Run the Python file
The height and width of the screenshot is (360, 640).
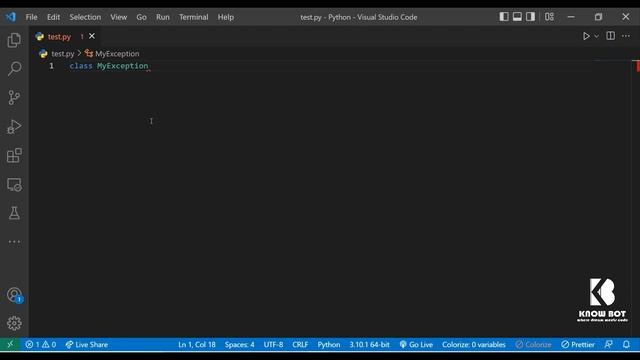586,36
